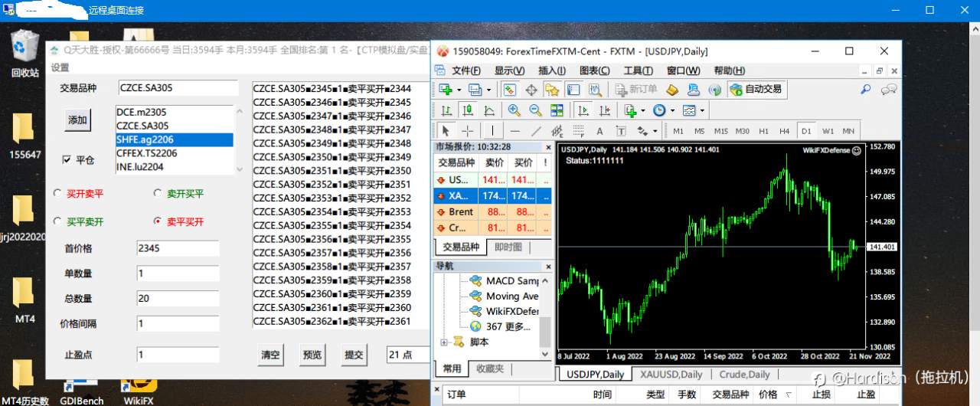Open the 工具(T) menu
Image resolution: width=980 pixels, height=406 pixels.
(x=639, y=70)
